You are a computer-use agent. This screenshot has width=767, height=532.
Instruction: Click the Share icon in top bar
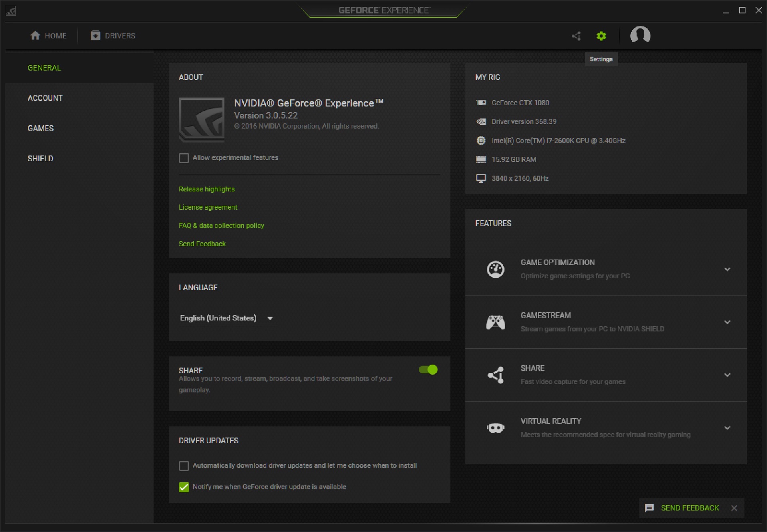pos(576,36)
